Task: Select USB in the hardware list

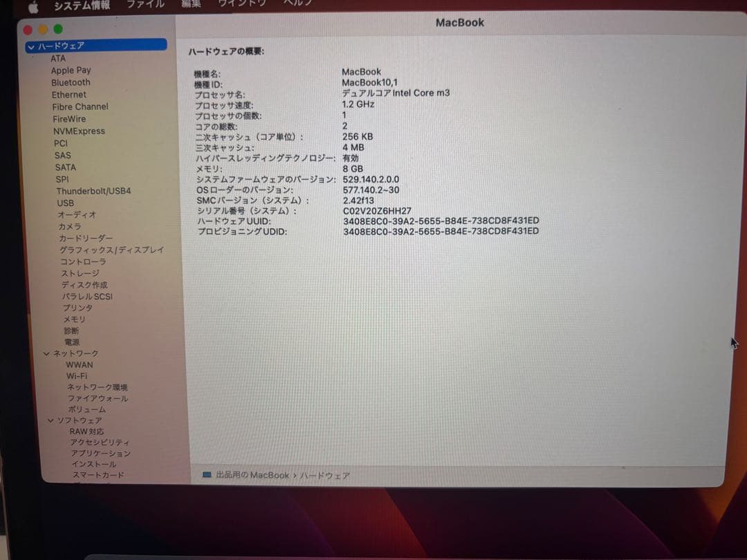Action: (65, 203)
